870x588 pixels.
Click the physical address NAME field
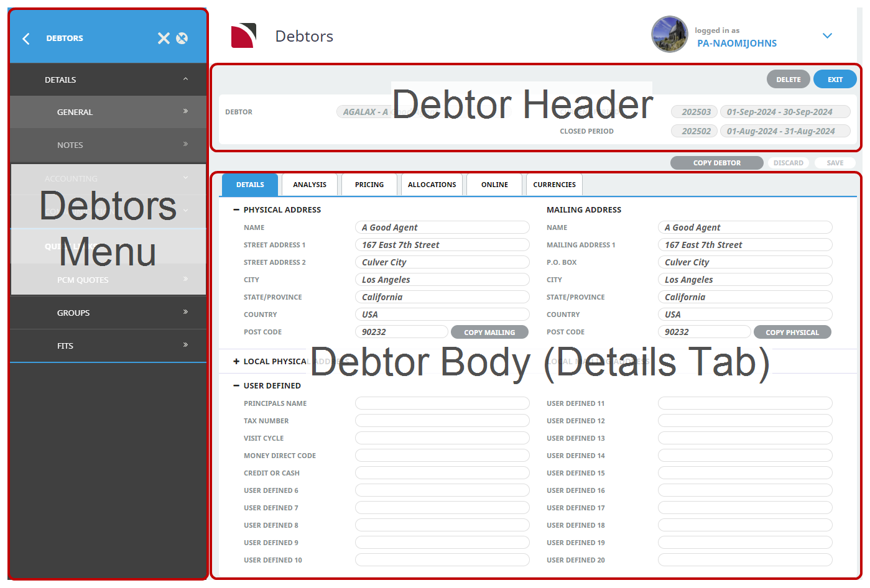pos(442,227)
